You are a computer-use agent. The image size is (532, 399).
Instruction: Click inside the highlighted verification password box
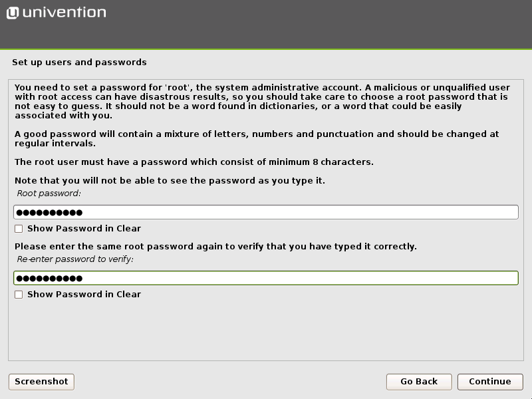[266, 277]
